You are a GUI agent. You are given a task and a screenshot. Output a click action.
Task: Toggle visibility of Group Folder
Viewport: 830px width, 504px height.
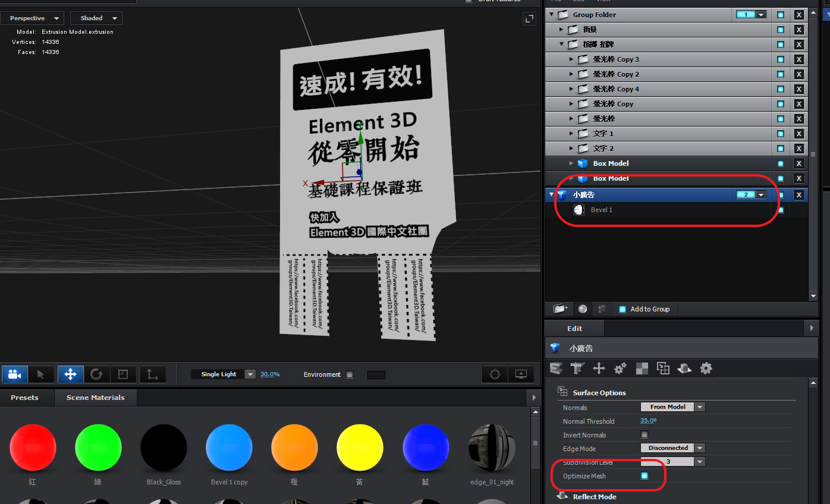[x=781, y=15]
